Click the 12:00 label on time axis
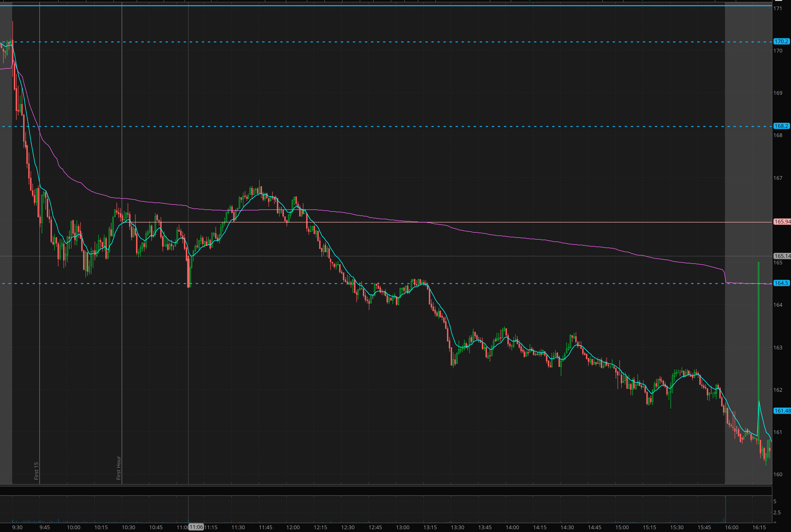791x532 pixels. point(293,527)
